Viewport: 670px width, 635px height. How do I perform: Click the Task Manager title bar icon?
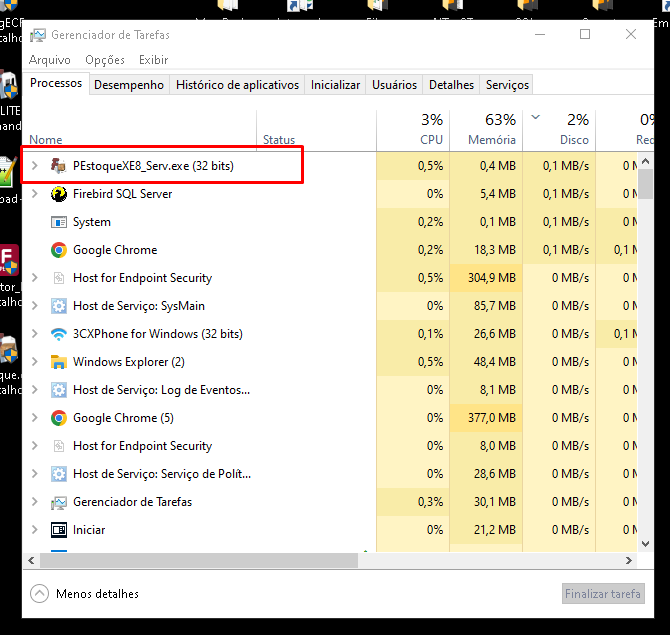(38, 35)
